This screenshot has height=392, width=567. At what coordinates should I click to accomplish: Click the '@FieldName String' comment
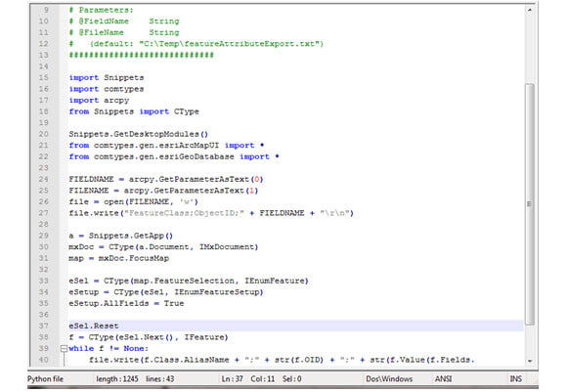pyautogui.click(x=124, y=22)
